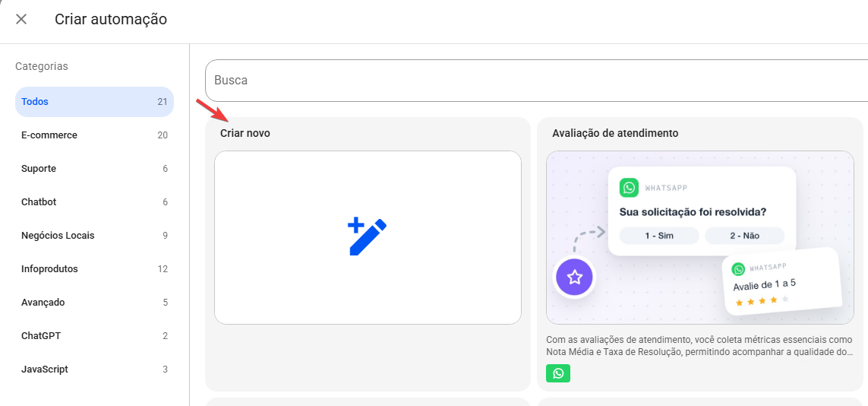The height and width of the screenshot is (406, 868).
Task: Click the avaliações de atendimento description text
Action: (x=699, y=346)
